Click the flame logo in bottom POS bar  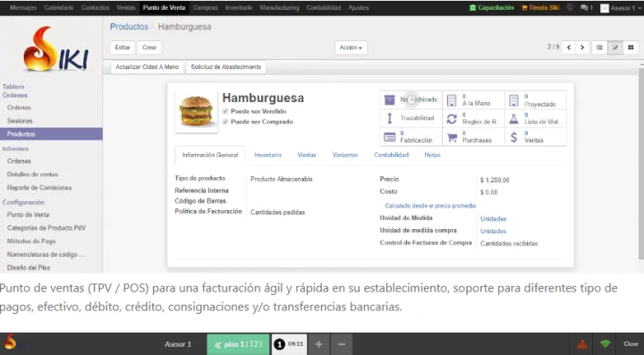10,342
